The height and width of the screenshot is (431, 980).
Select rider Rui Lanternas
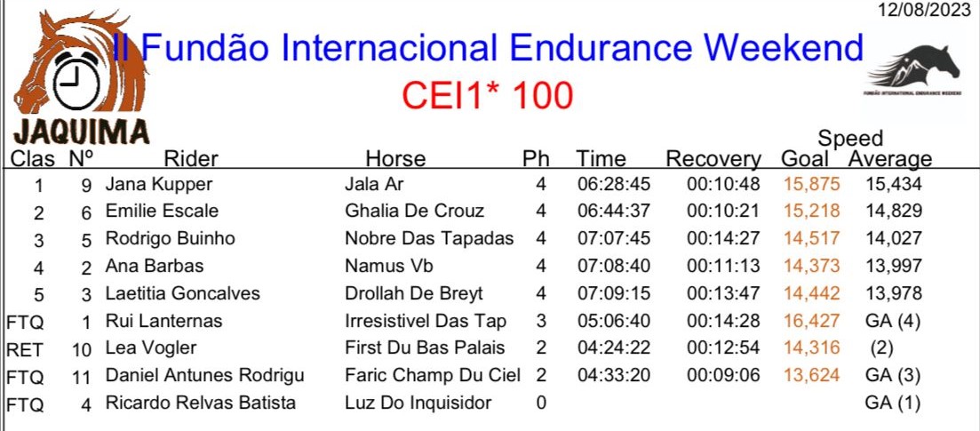pos(163,321)
